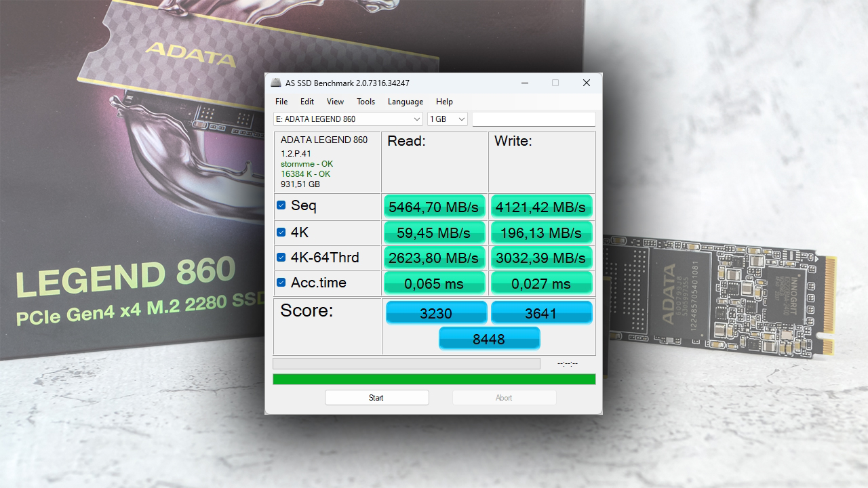The width and height of the screenshot is (868, 488).
Task: Click the read score 3230
Action: click(x=436, y=313)
